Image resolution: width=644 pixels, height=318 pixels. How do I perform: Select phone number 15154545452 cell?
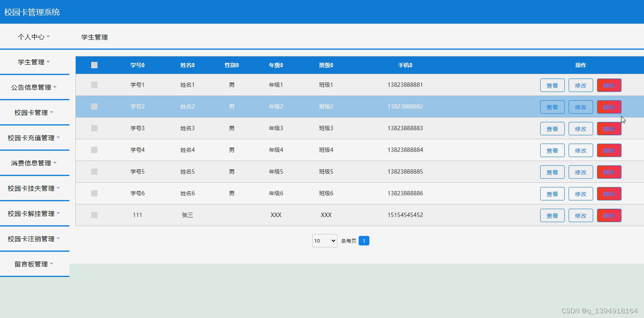[x=405, y=215]
